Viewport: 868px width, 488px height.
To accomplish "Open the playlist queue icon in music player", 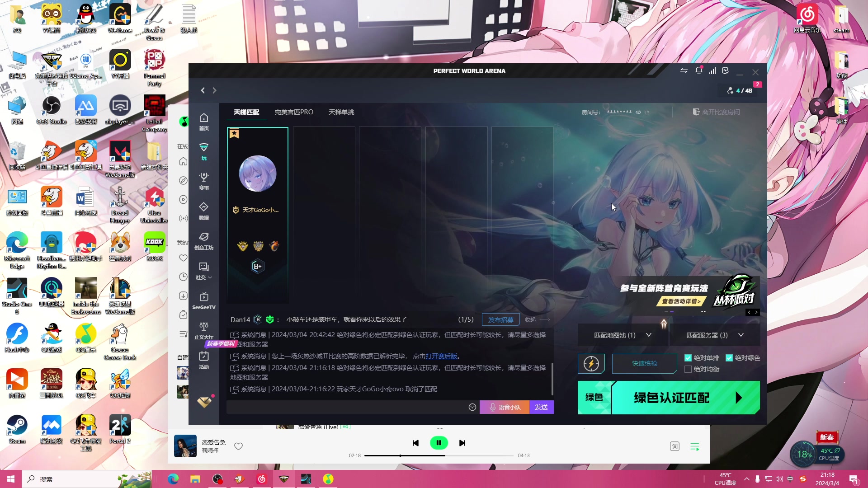I will point(695,446).
